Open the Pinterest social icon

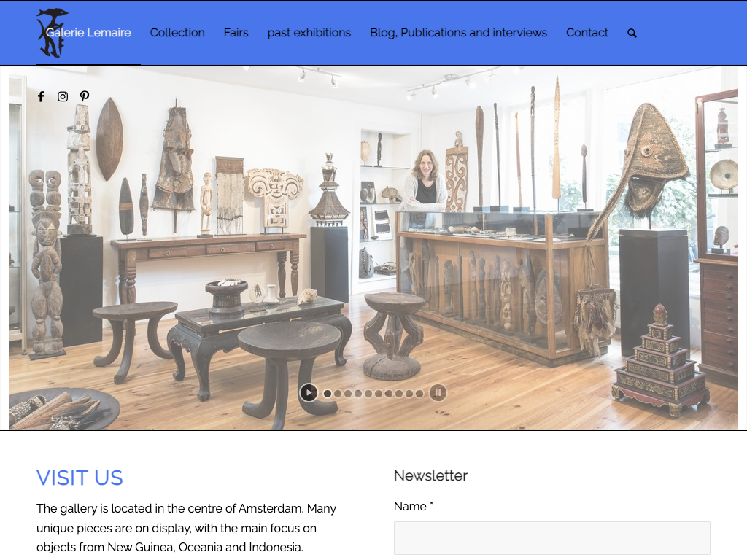pos(85,97)
